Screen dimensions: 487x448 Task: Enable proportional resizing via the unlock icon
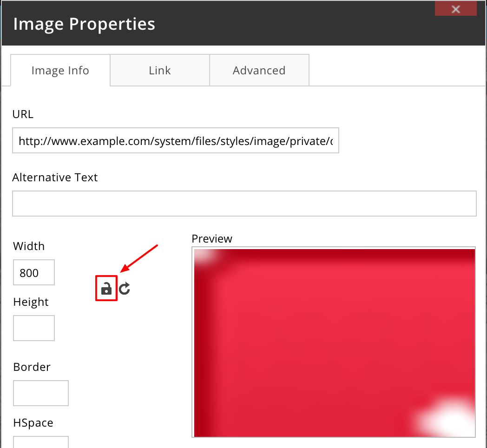coord(106,288)
